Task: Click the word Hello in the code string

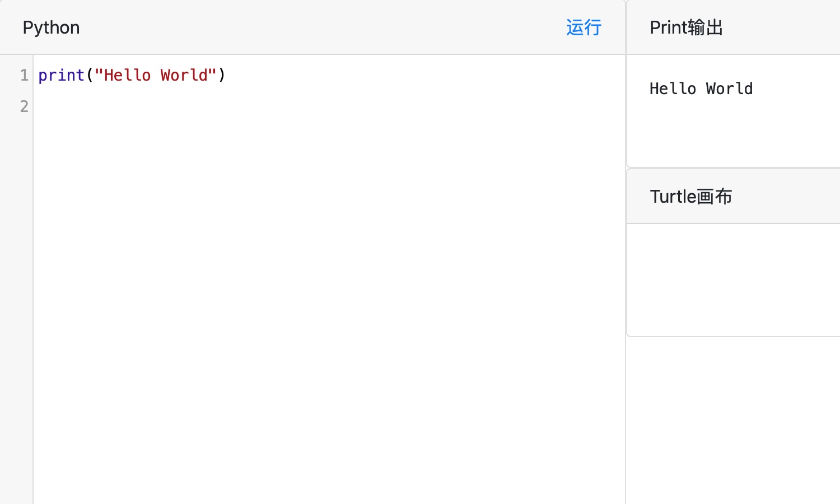Action: tap(127, 75)
